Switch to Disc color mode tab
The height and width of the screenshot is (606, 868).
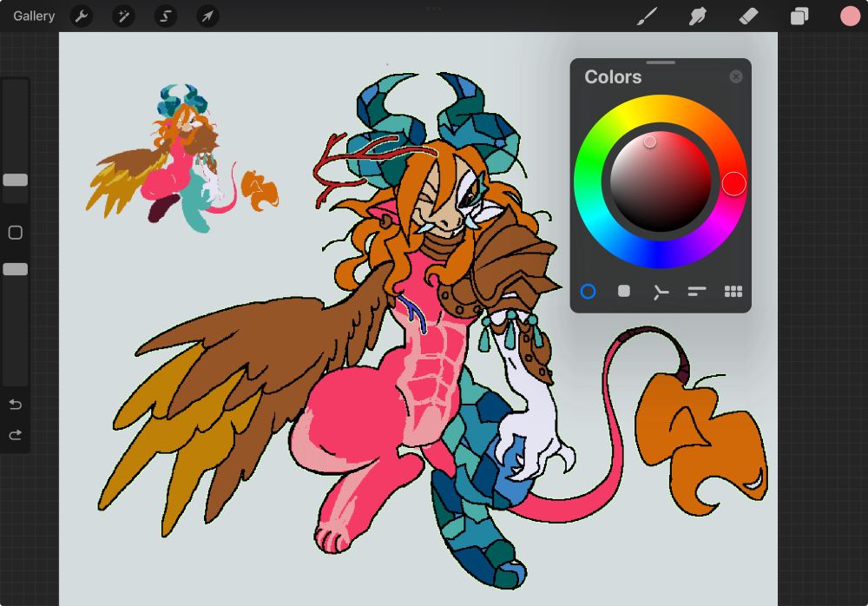point(588,292)
